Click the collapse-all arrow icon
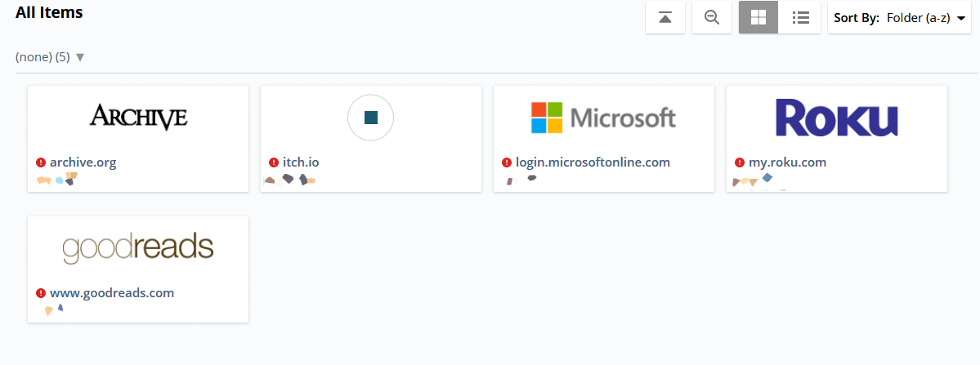This screenshot has width=980, height=365. (x=665, y=17)
